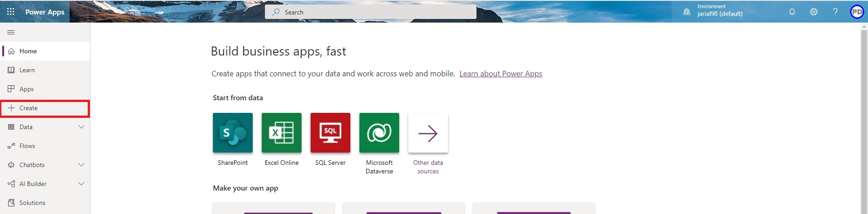Click the Data table icon
This screenshot has width=868, height=214.
[11, 127]
